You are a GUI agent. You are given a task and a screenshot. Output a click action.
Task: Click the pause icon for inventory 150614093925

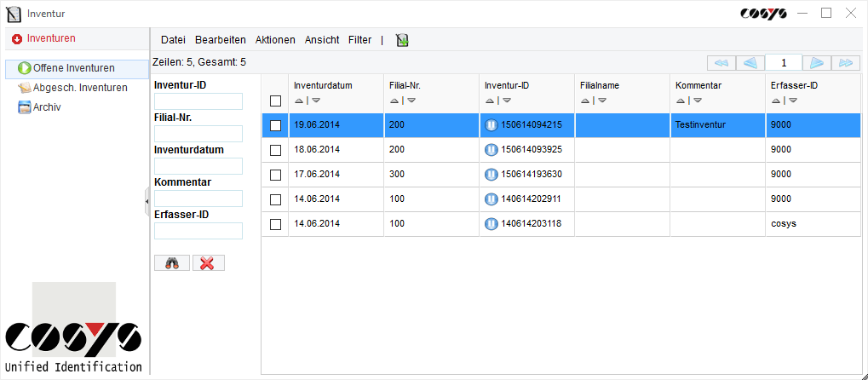point(491,150)
